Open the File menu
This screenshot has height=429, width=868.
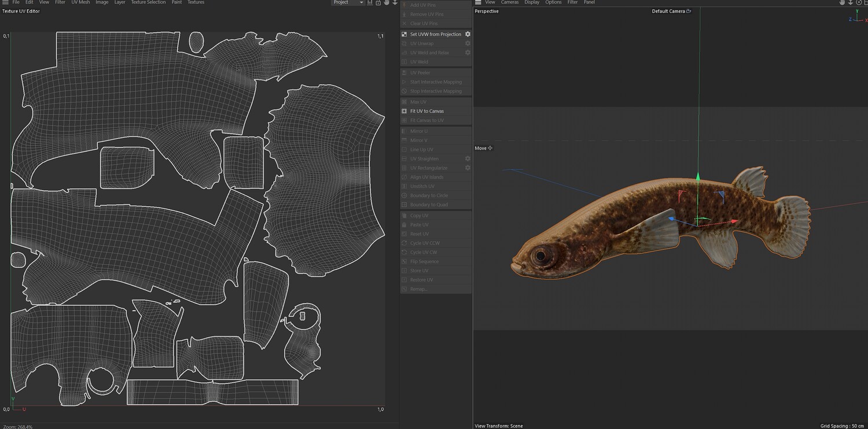16,2
